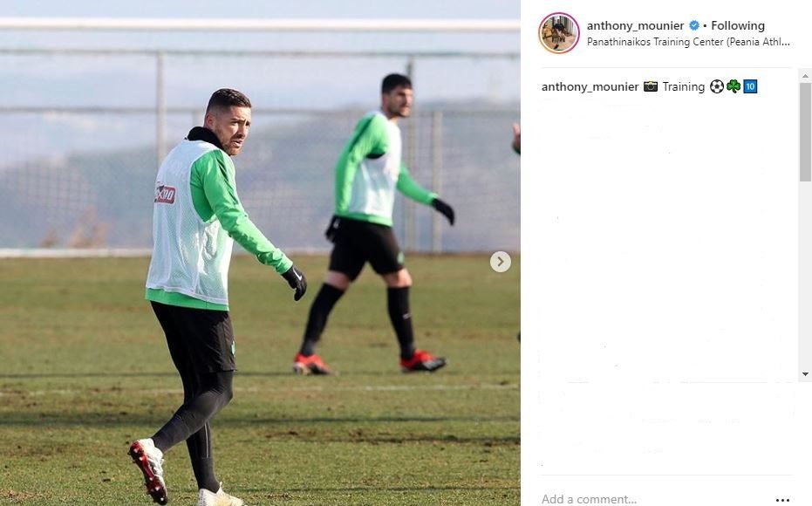Image resolution: width=812 pixels, height=506 pixels.
Task: Click the shamrock emoji in caption
Action: 734,86
